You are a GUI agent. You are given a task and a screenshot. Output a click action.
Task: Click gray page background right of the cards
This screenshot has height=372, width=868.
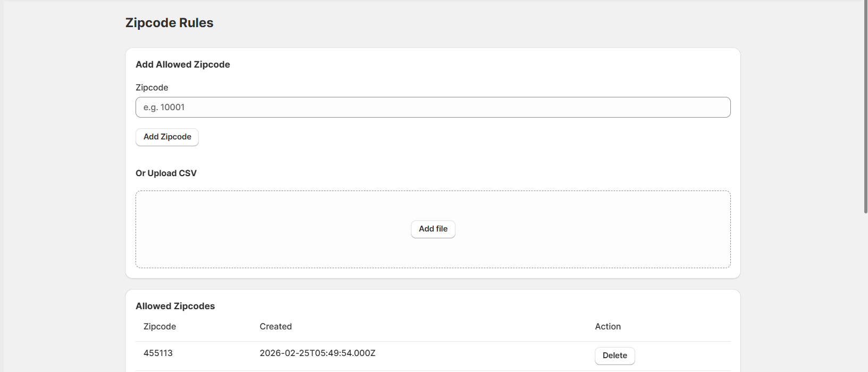pos(797,160)
